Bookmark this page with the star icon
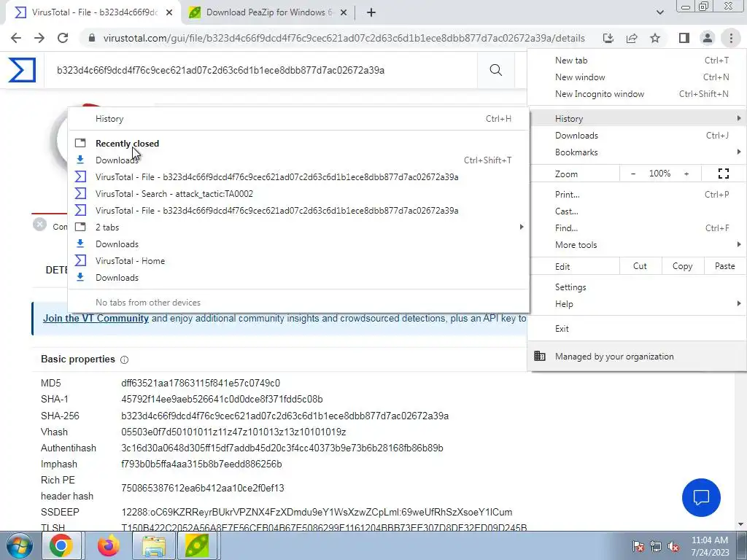Screen dimensions: 747x560 click(x=655, y=38)
